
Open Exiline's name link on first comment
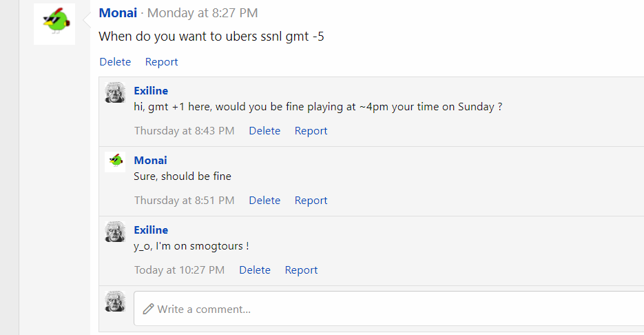pos(151,90)
